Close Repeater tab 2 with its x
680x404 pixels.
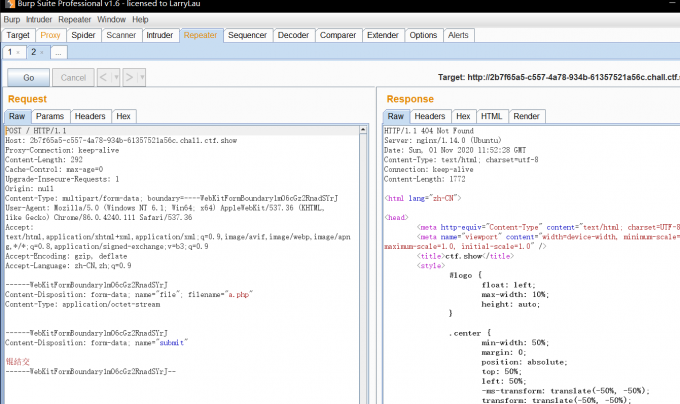(x=42, y=52)
